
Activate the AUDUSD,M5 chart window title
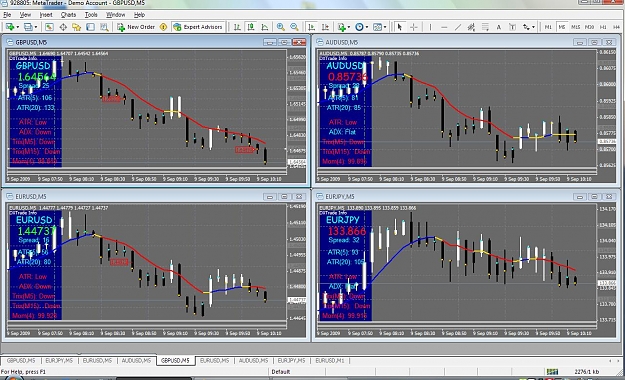tap(342, 42)
